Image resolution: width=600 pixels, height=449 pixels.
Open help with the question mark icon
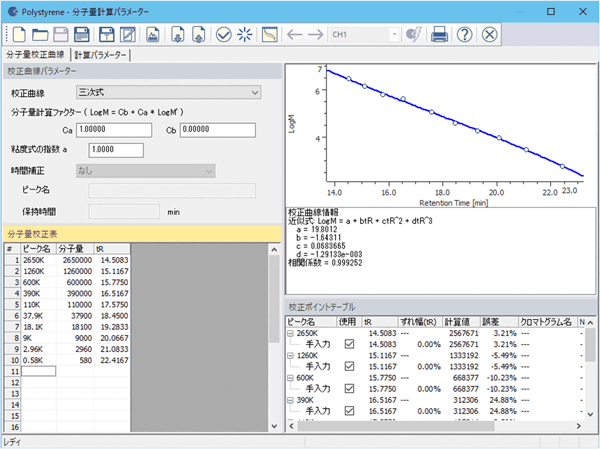point(464,35)
